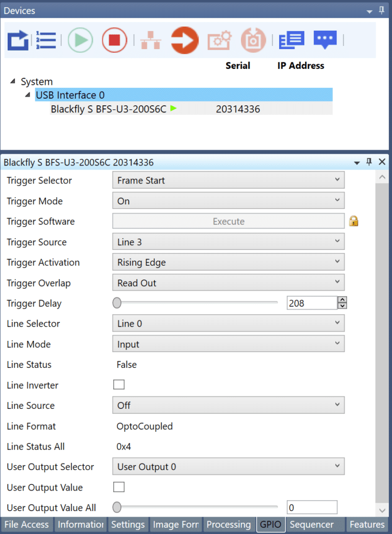This screenshot has height=534, width=392.
Task: Increase Trigger Delay with the up stepper
Action: pos(342,299)
